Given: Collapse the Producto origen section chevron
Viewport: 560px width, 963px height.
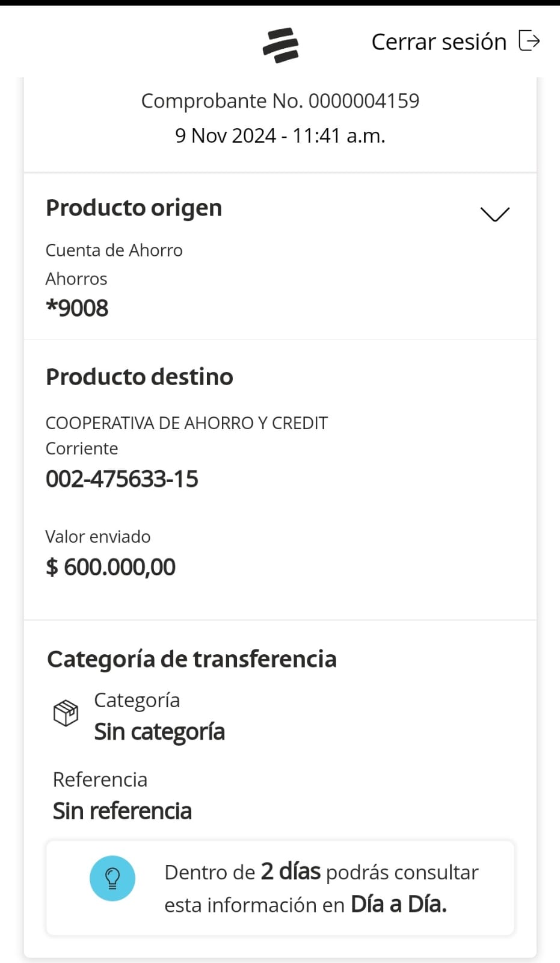Looking at the screenshot, I should (x=494, y=214).
